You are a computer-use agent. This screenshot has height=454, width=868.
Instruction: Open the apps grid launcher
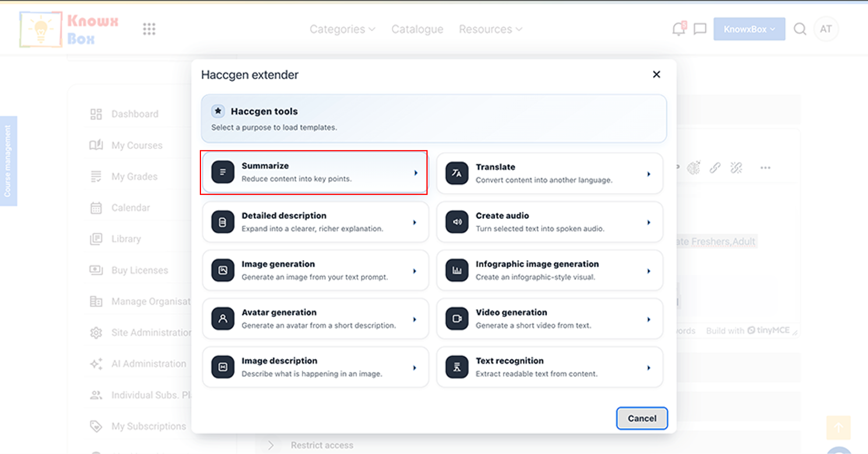point(149,29)
